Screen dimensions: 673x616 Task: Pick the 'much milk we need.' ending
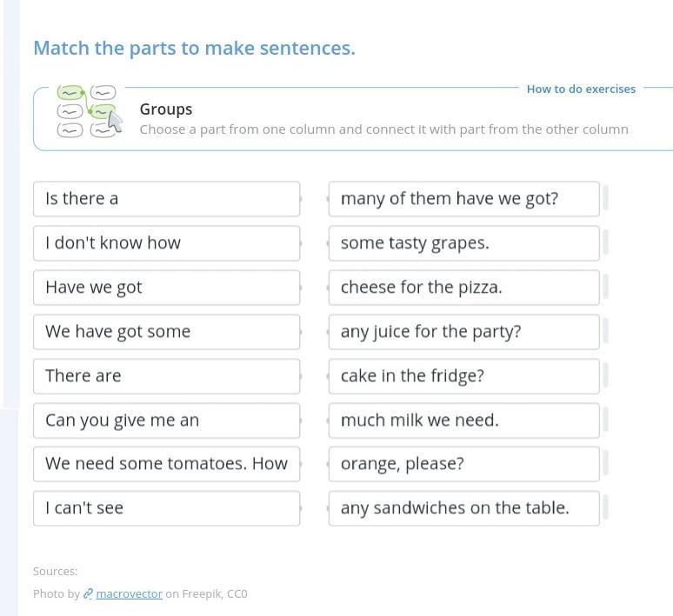pos(463,421)
